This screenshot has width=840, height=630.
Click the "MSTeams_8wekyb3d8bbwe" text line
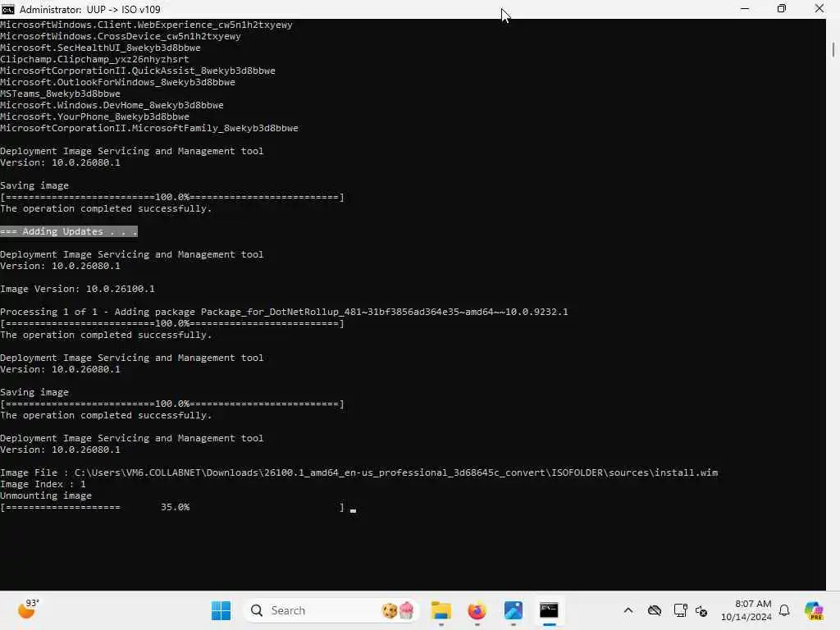click(x=60, y=94)
